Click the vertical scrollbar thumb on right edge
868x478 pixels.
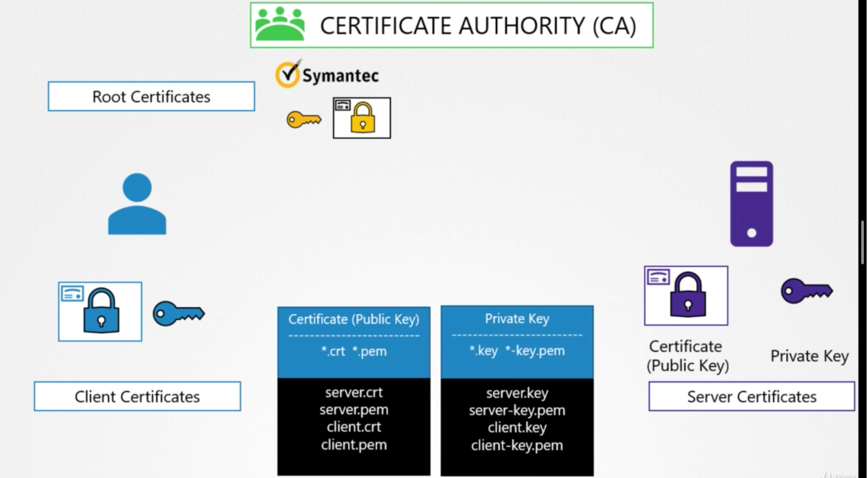(x=863, y=242)
